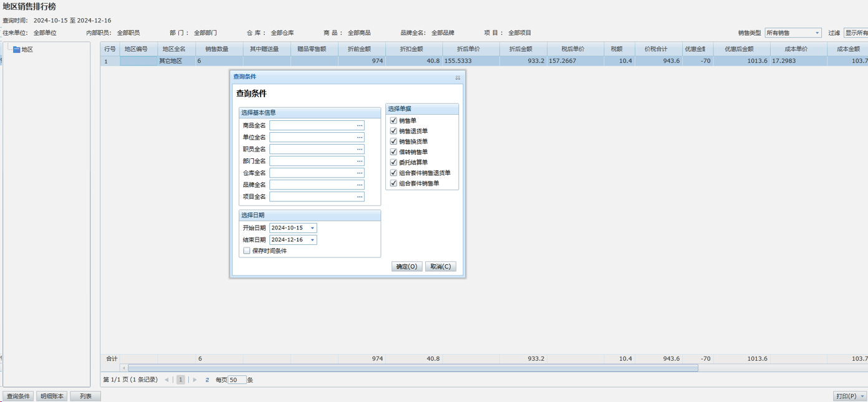The width and height of the screenshot is (868, 402).
Task: Open the 开始日期 date dropdown
Action: point(312,228)
